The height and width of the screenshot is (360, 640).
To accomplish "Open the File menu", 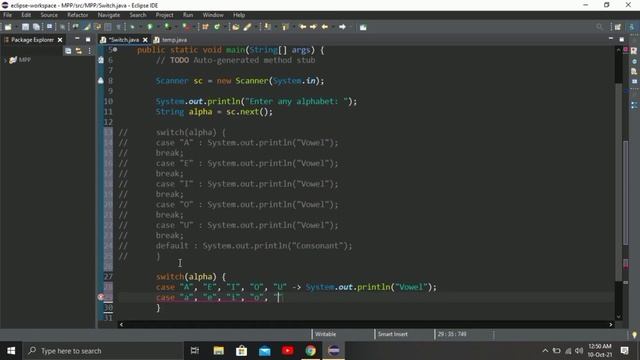I will 7,15.
